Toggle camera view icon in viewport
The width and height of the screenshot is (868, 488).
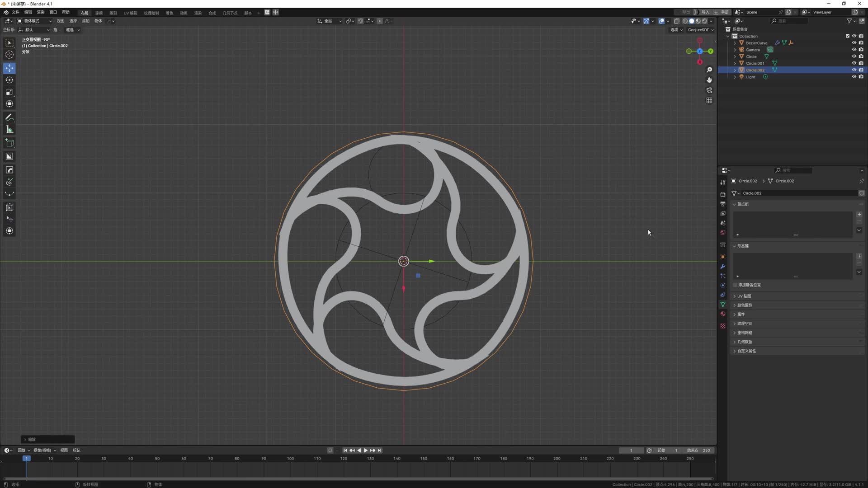[x=709, y=90]
